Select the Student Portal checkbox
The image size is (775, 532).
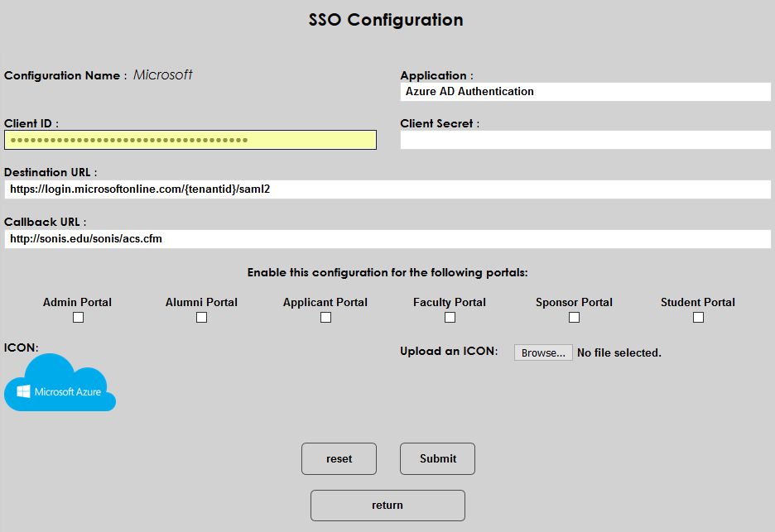click(x=698, y=317)
